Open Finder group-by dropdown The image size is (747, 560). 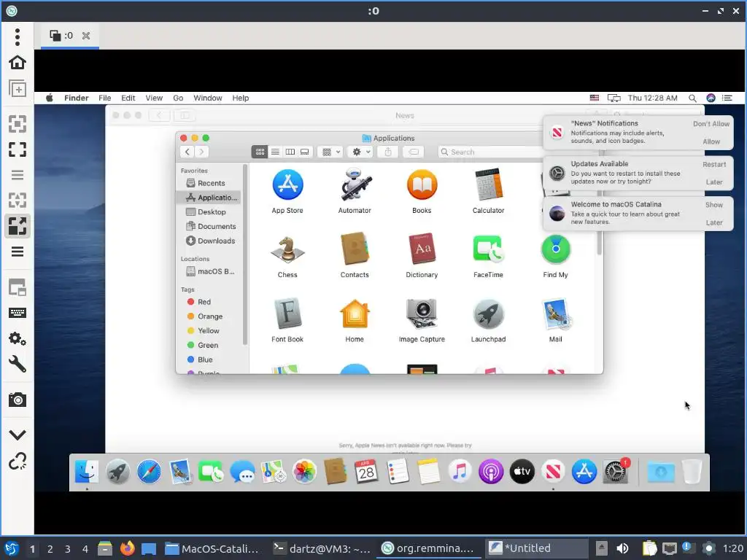[330, 152]
